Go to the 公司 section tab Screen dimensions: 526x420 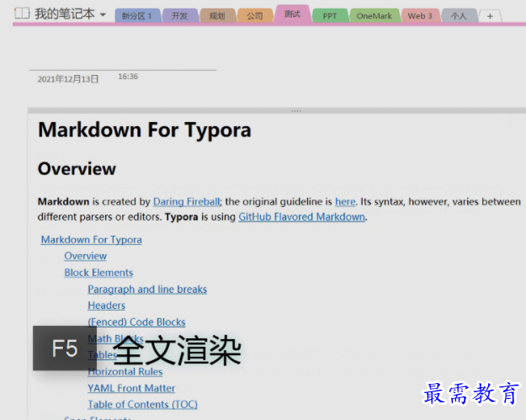255,16
